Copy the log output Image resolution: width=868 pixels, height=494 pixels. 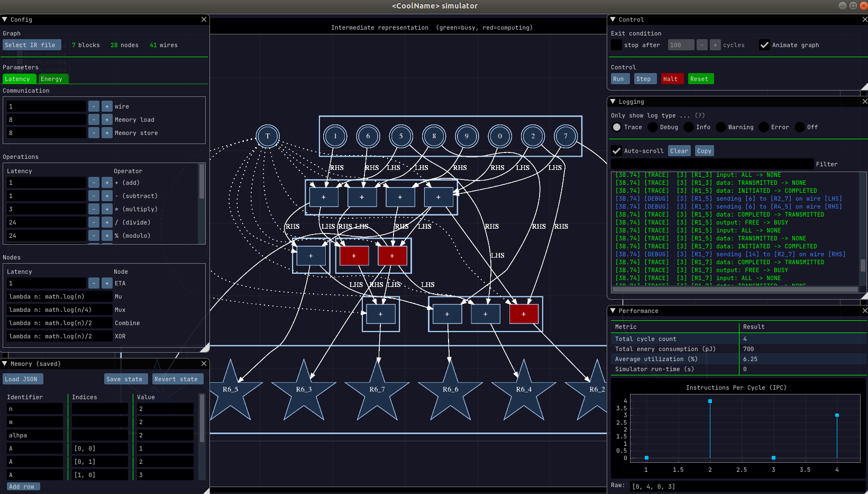pyautogui.click(x=704, y=151)
